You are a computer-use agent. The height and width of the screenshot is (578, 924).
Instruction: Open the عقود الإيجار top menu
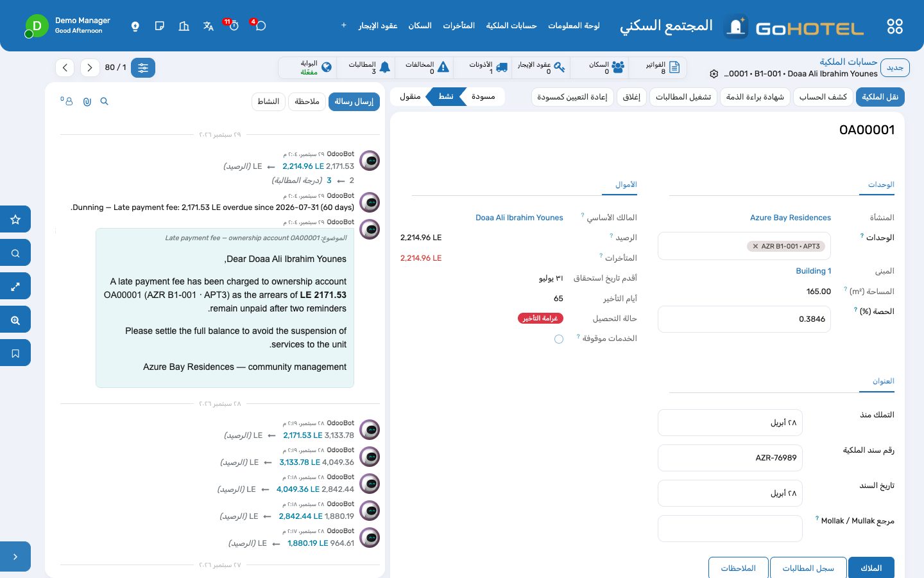click(x=378, y=26)
